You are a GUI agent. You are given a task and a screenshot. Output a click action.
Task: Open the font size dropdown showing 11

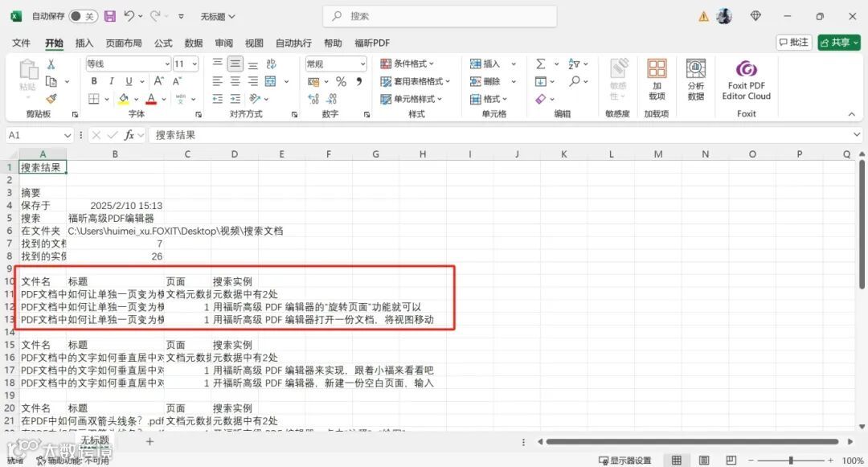tap(194, 64)
